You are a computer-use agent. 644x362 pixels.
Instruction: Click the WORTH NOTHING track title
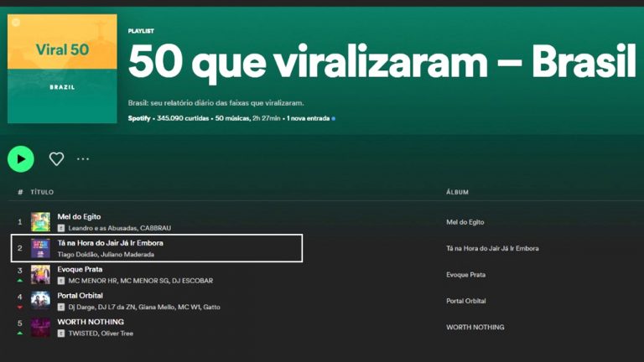[x=91, y=322]
